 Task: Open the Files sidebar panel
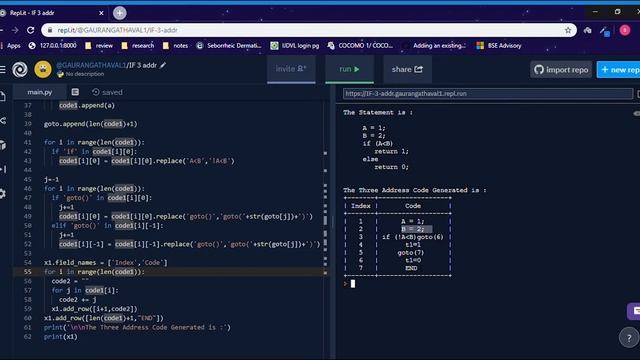coord(2,96)
